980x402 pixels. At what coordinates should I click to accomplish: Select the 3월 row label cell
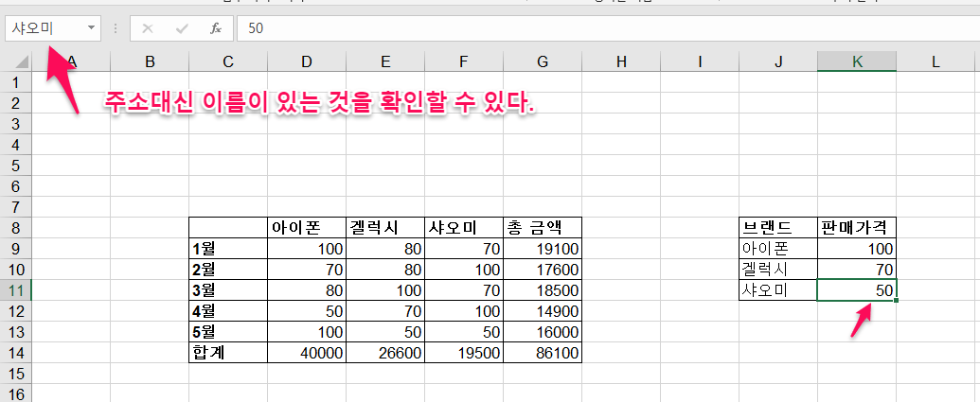coord(228,290)
